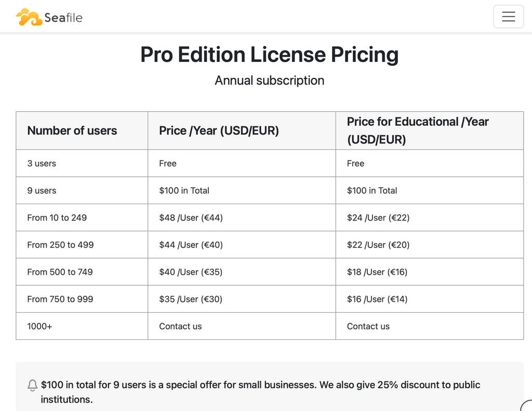This screenshot has width=532, height=411.
Task: Click the $35 /User (€30) price cell
Action: click(x=191, y=299)
